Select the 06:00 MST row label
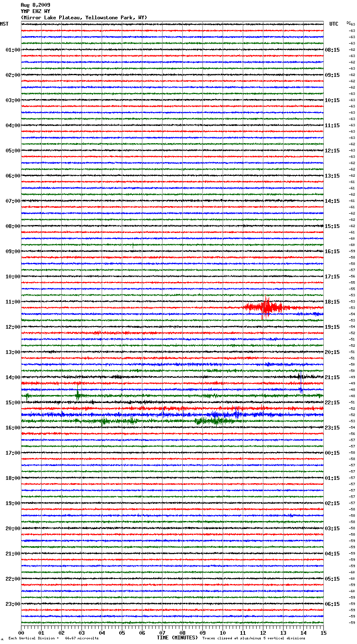This screenshot has width=357, height=644. click(13, 176)
